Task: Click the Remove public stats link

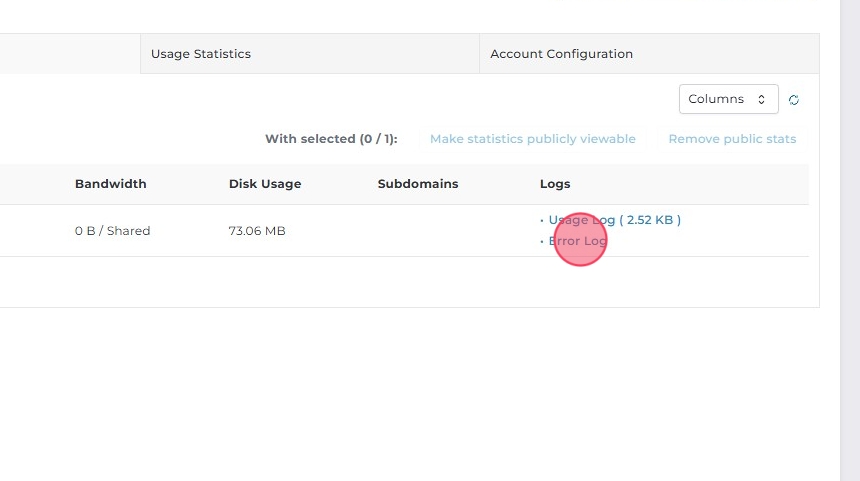Action: (x=732, y=139)
